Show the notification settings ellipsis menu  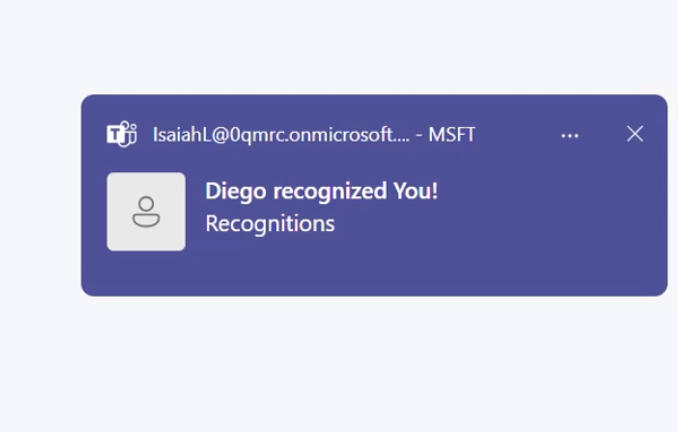point(570,135)
